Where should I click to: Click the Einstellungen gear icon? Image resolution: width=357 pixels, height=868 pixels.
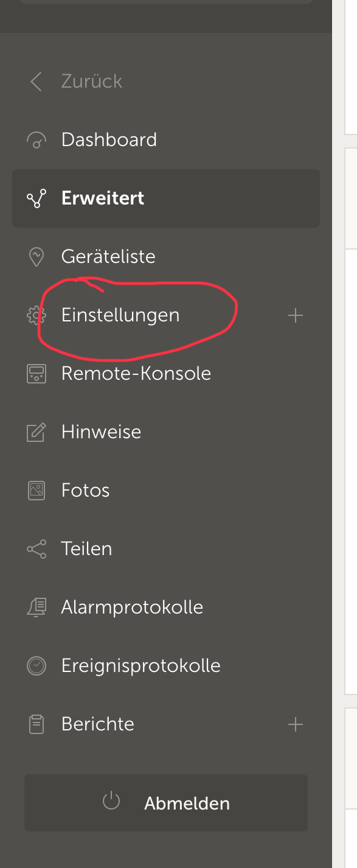click(x=36, y=315)
